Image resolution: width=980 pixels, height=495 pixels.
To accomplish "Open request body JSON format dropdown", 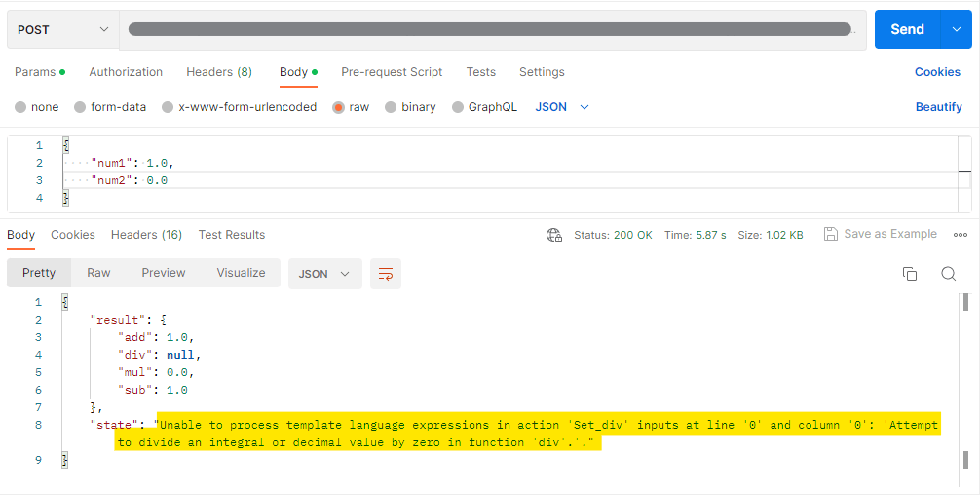I will pos(562,107).
